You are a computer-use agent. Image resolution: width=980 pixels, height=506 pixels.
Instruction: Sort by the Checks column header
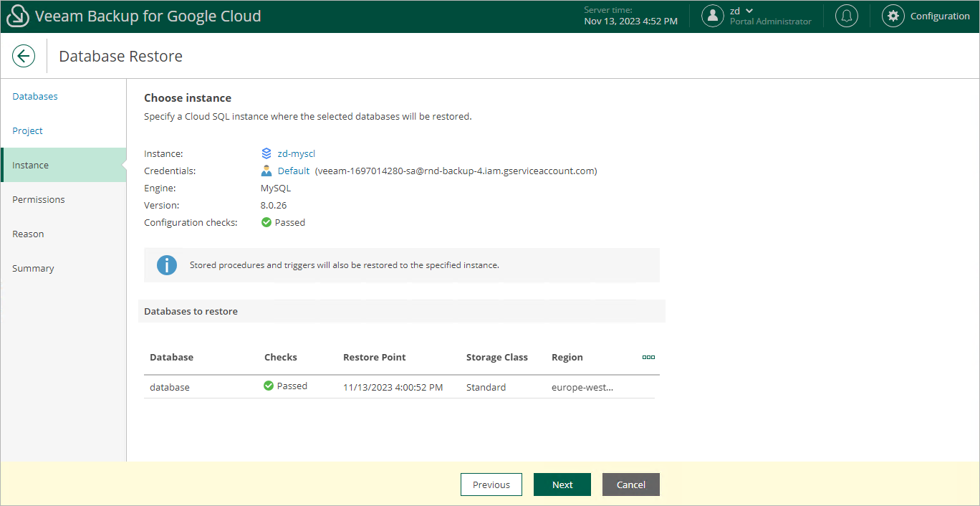click(x=281, y=357)
